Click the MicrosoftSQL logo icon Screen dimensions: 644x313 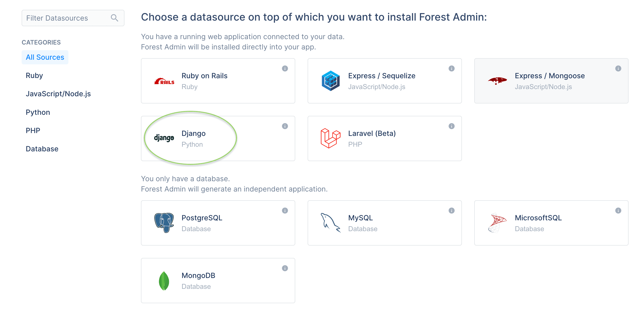497,223
